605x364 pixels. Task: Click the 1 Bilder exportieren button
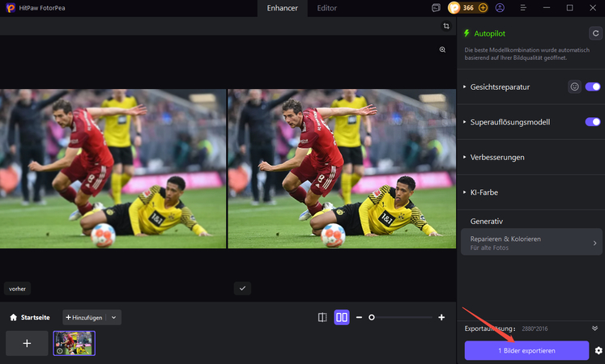tap(526, 350)
